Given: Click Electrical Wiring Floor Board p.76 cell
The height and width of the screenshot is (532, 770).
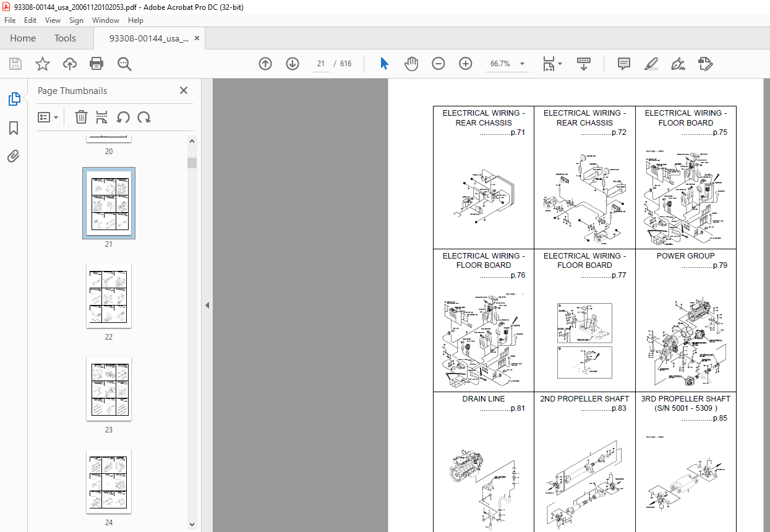Looking at the screenshot, I should click(484, 320).
